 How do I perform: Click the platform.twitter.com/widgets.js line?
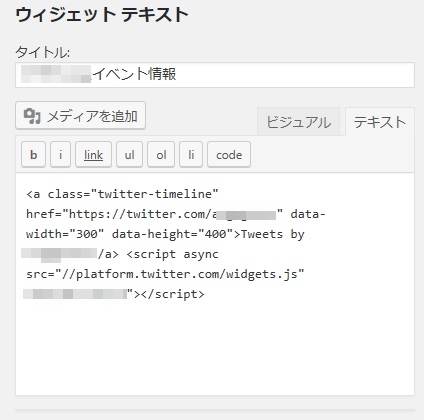(165, 274)
